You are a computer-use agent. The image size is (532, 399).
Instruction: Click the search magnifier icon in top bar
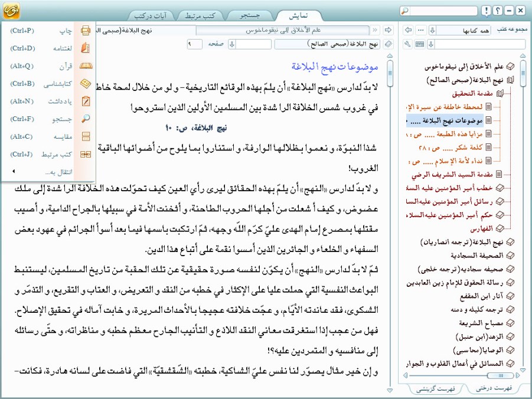pyautogui.click(x=405, y=11)
